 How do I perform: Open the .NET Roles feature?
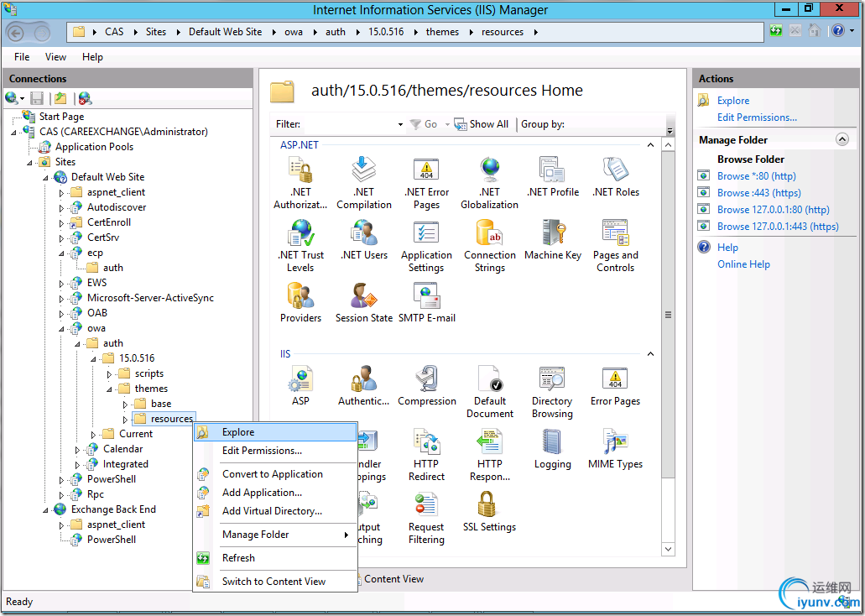point(616,176)
